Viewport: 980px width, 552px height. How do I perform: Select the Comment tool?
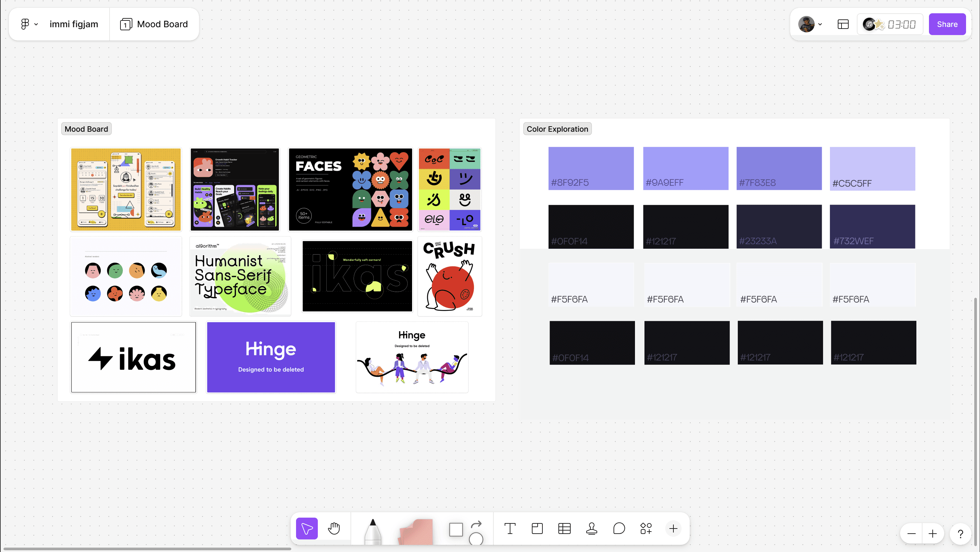coord(619,529)
